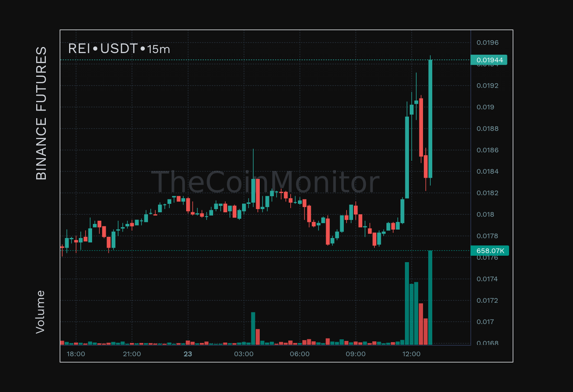
Task: Click the 09:00 time axis label
Action: 356,354
